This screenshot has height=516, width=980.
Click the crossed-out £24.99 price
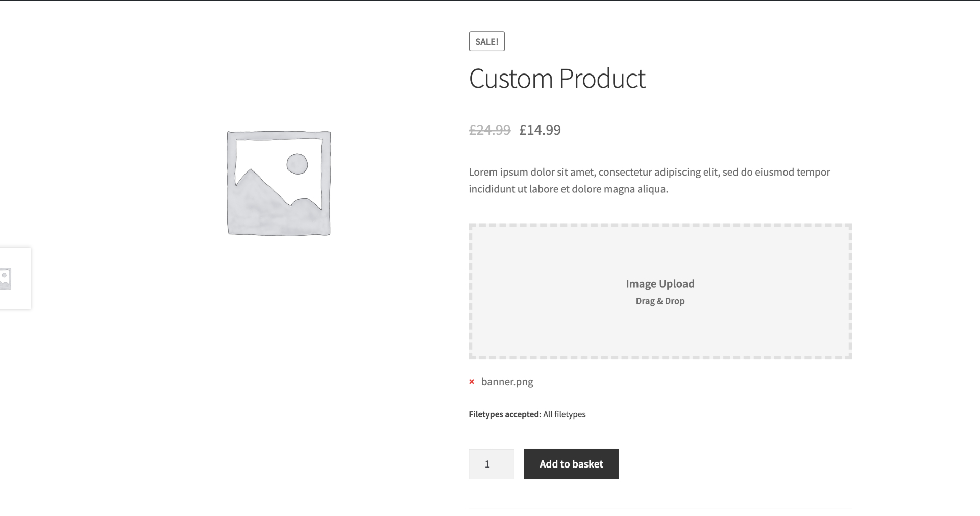pyautogui.click(x=489, y=130)
